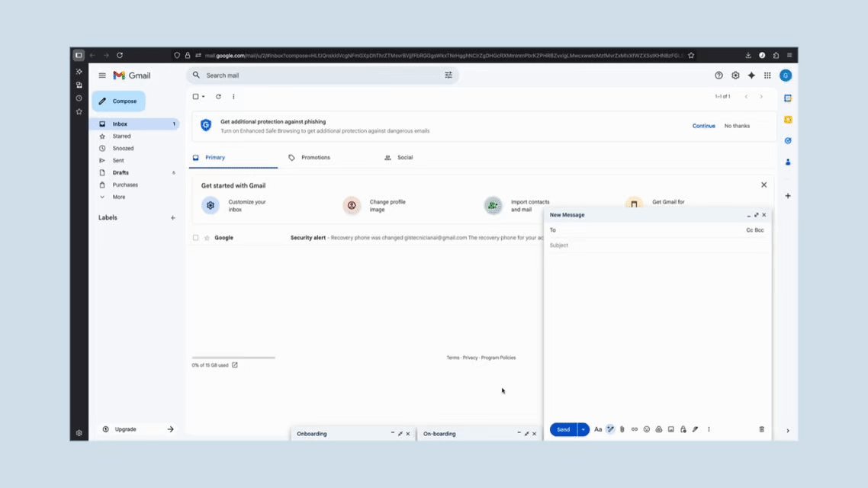Tick the checkbox beside the Google email
Image resolution: width=868 pixels, height=488 pixels.
point(196,238)
